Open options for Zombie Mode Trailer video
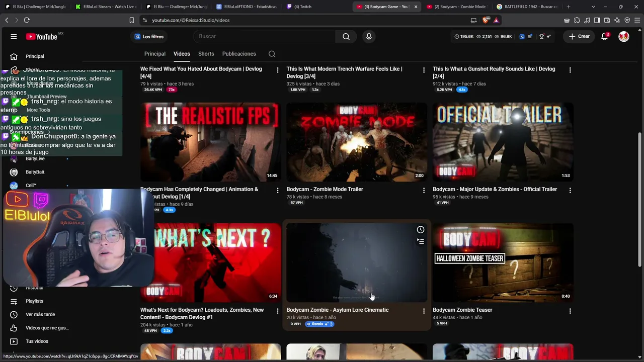Image resolution: width=644 pixels, height=362 pixels. [424, 191]
